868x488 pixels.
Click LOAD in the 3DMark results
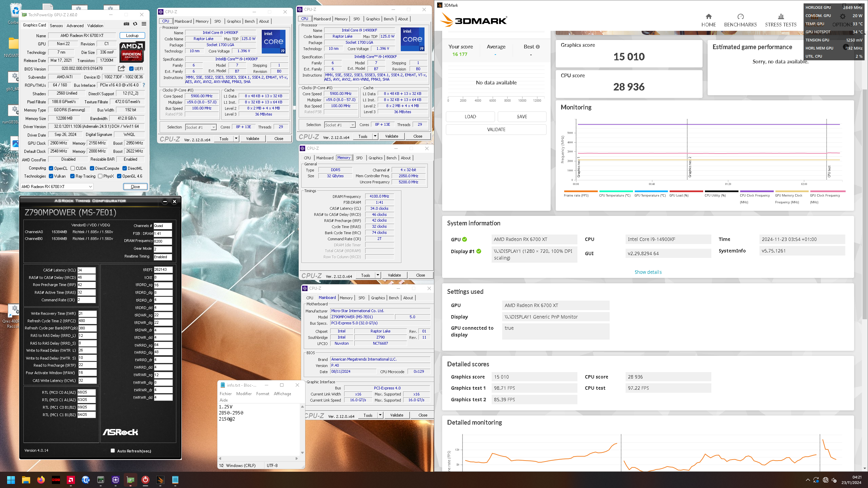click(x=470, y=117)
